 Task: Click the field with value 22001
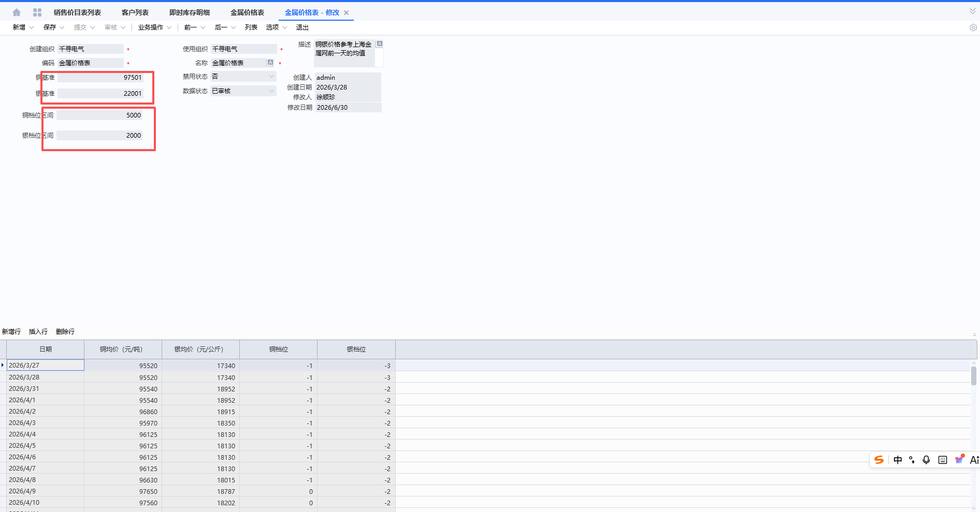click(100, 94)
